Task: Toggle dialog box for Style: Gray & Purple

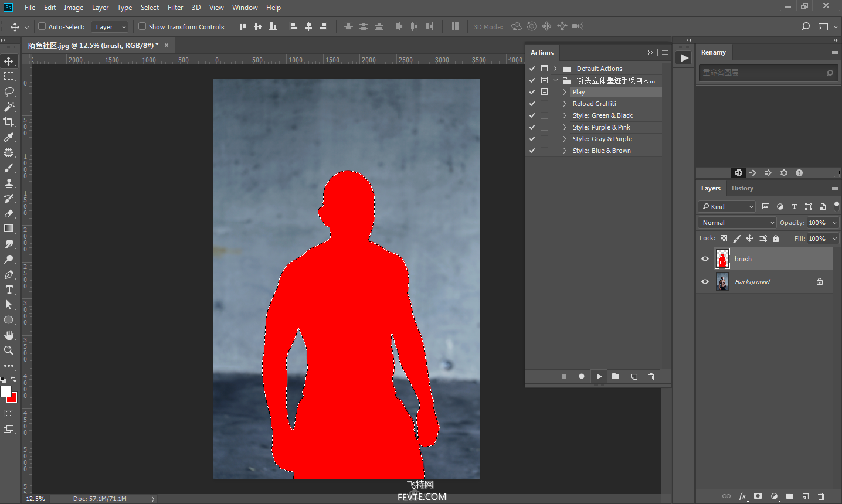Action: (x=544, y=139)
